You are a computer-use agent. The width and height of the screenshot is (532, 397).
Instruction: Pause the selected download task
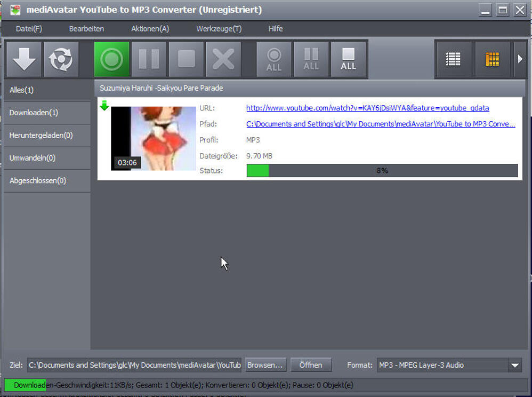149,59
